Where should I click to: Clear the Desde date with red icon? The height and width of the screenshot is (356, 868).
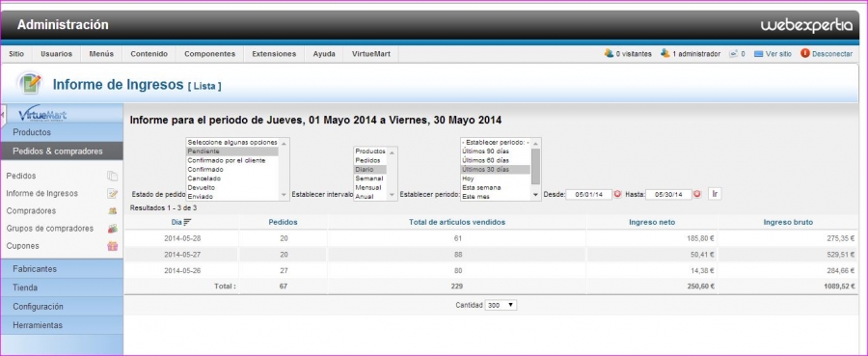618,194
